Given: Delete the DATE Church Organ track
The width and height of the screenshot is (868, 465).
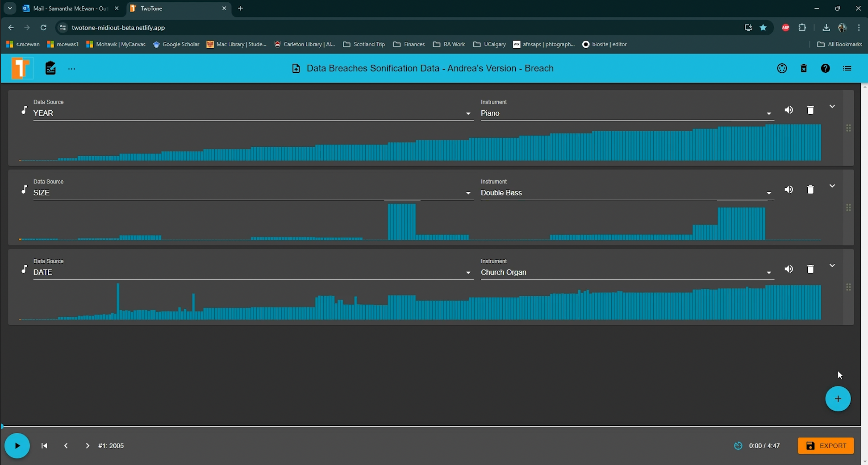Looking at the screenshot, I should tap(810, 269).
